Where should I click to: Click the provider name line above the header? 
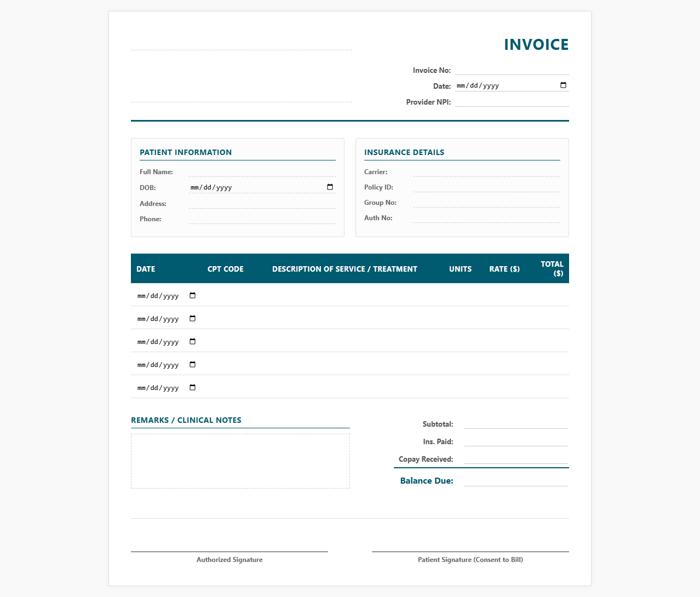tap(242, 42)
